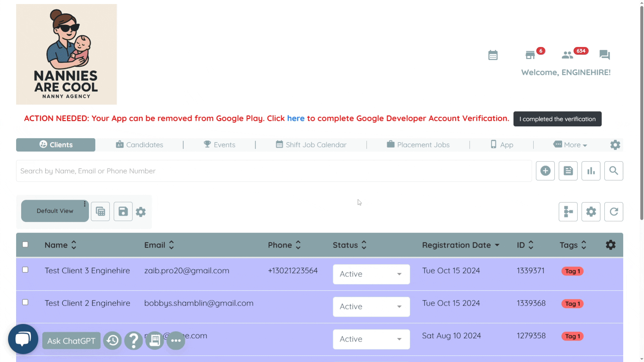The height and width of the screenshot is (362, 644).
Task: Open Status dropdown for Test Client 3 Enginehire
Action: click(371, 274)
